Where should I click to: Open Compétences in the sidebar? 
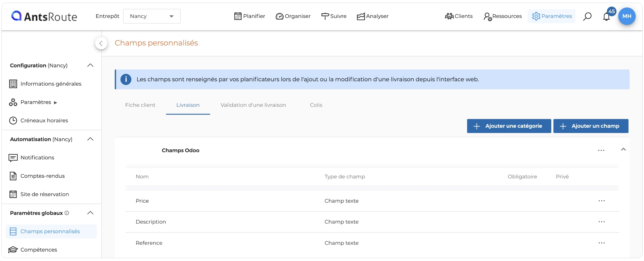(x=39, y=250)
